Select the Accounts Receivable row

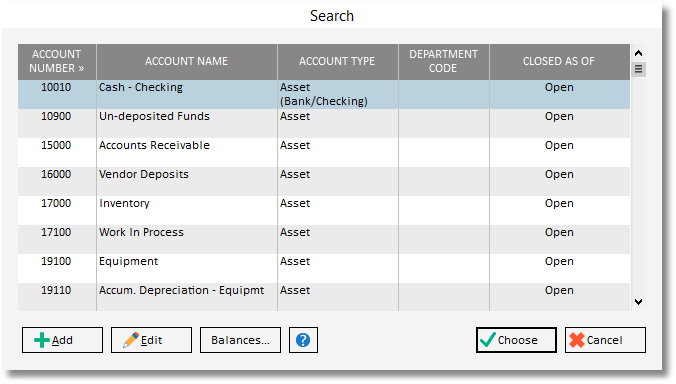click(x=324, y=153)
